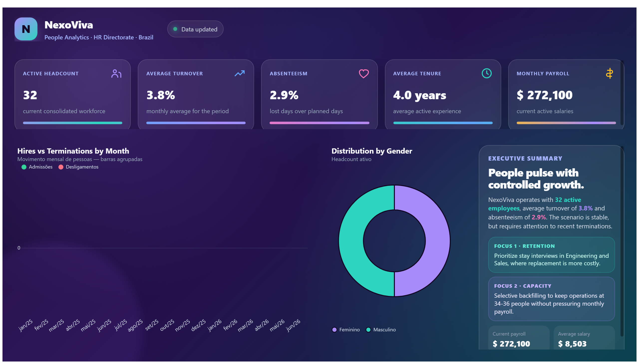The height and width of the screenshot is (364, 639).
Task: Toggle the Feminino legend item
Action: pos(346,330)
